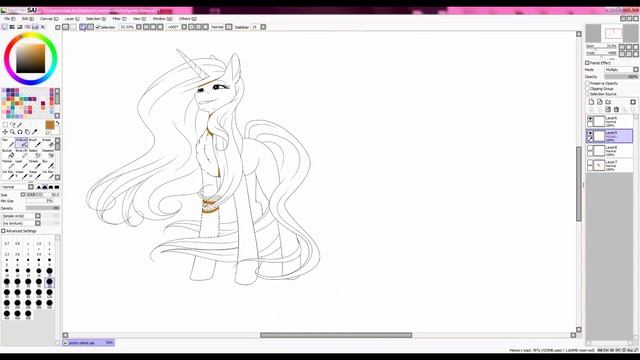The image size is (640, 360).
Task: Select the Deselect eraser tool
Action: click(48, 153)
